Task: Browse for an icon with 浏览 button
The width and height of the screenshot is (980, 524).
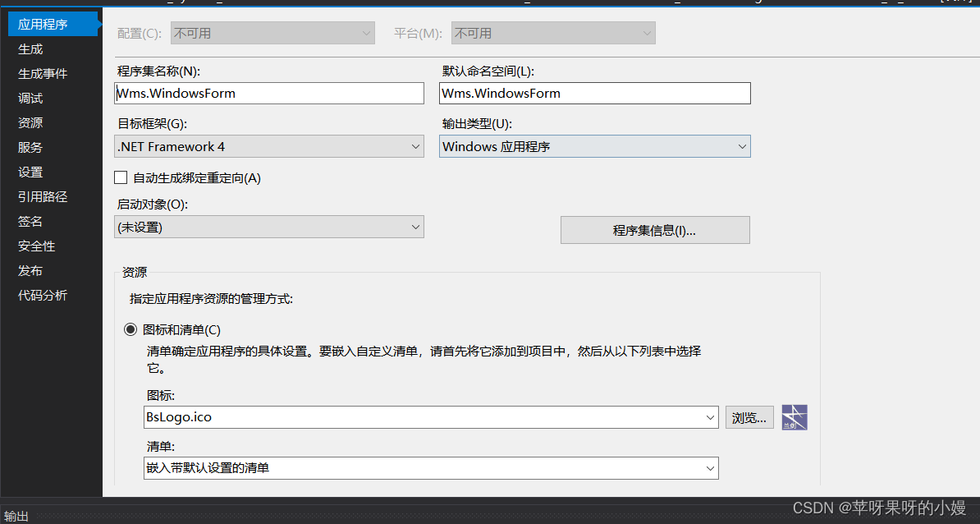Action: [x=749, y=417]
